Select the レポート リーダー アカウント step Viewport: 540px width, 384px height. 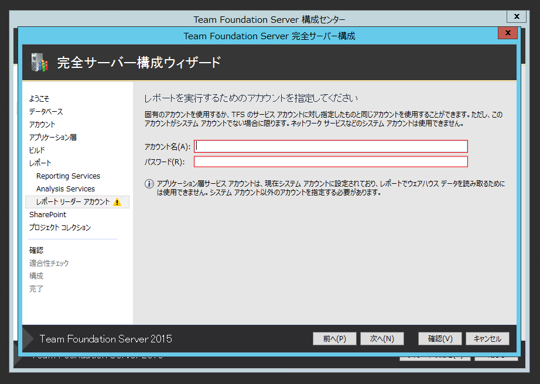[77, 202]
